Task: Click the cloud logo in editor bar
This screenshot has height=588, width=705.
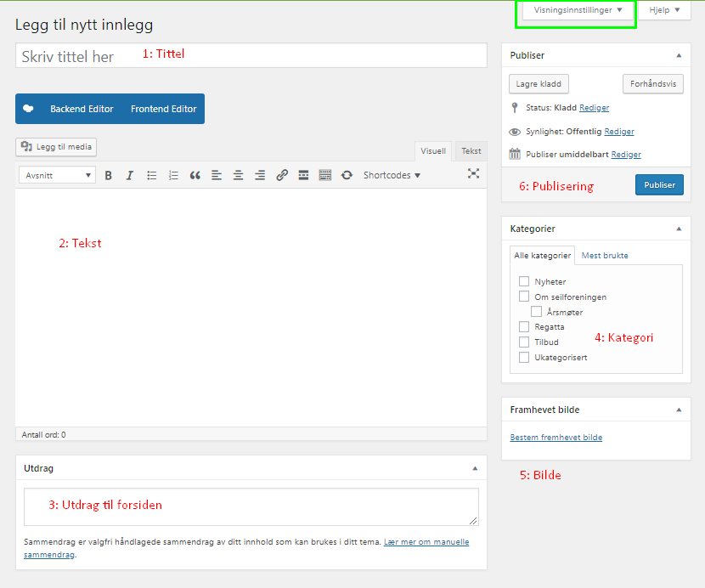Action: 28,109
